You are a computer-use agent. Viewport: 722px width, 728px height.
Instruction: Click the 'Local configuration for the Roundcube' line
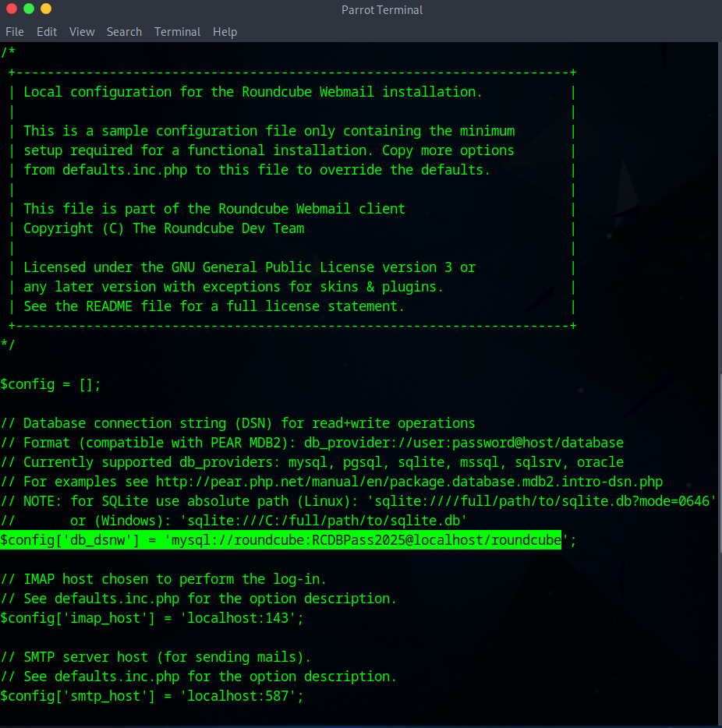(x=253, y=92)
